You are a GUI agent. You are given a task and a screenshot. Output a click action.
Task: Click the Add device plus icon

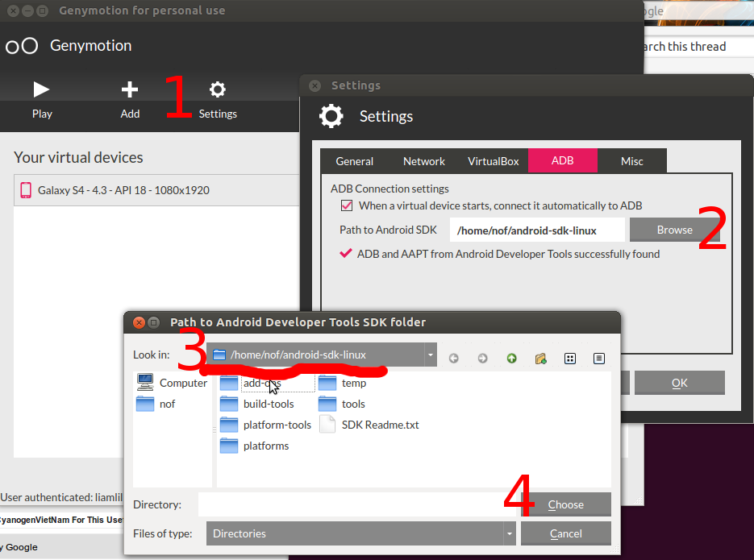coord(129,89)
